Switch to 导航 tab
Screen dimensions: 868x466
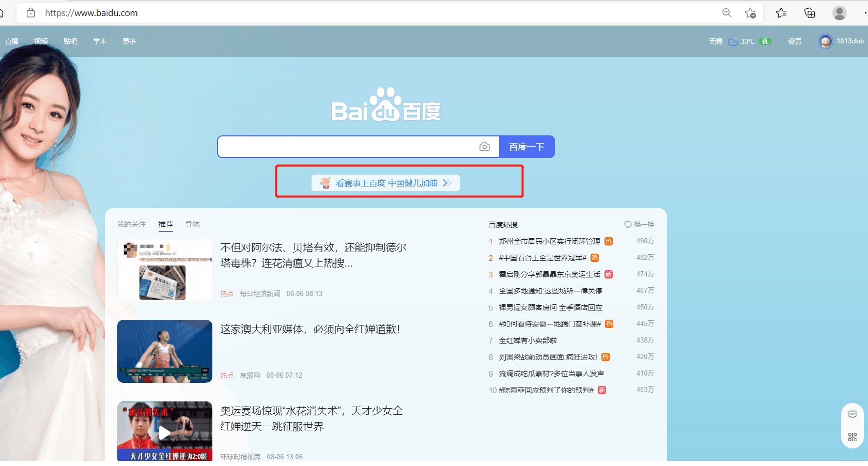[x=192, y=224]
